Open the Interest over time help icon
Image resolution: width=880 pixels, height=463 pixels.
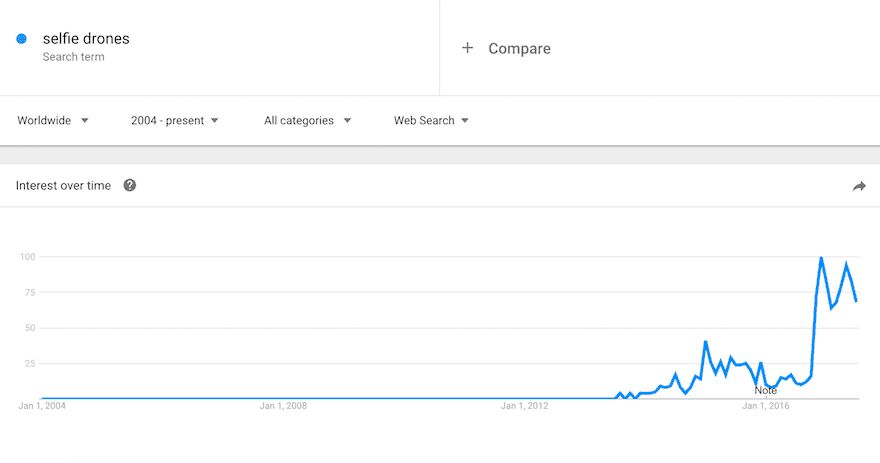pos(130,185)
